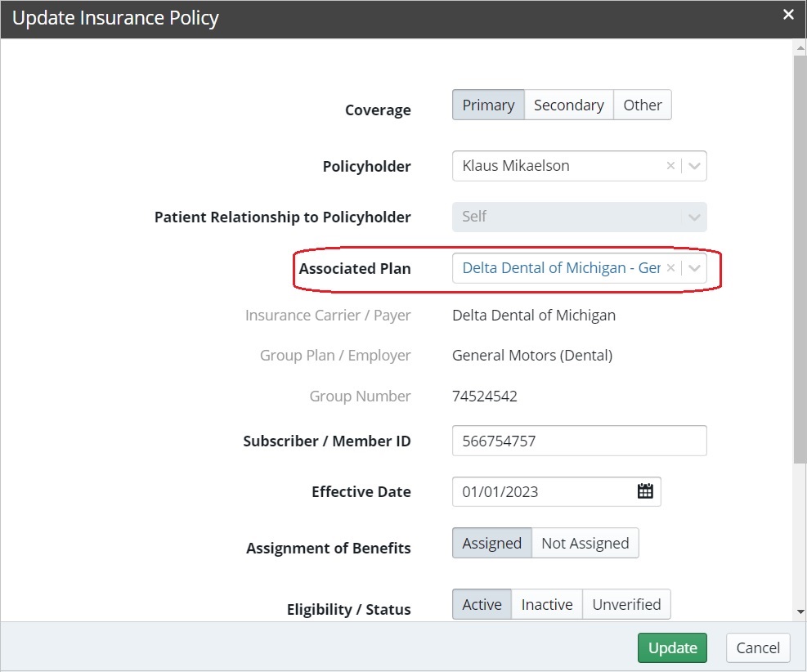
Task: Open the Patient Relationship to Policyholder dropdown
Action: pyautogui.click(x=695, y=217)
